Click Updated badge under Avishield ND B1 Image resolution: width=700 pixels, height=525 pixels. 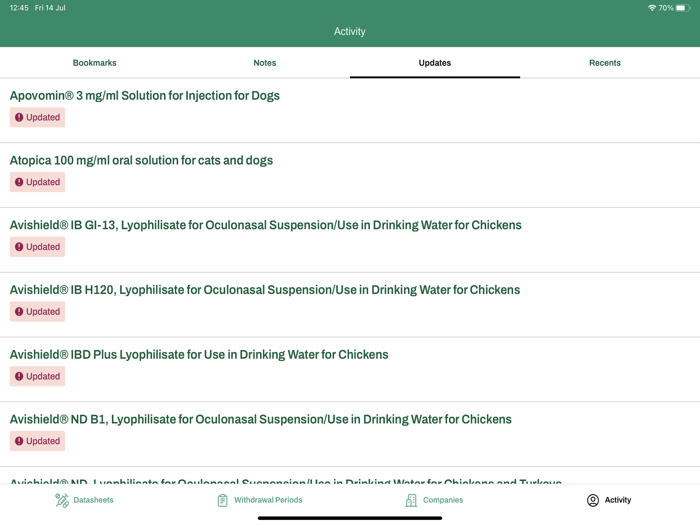coord(38,441)
